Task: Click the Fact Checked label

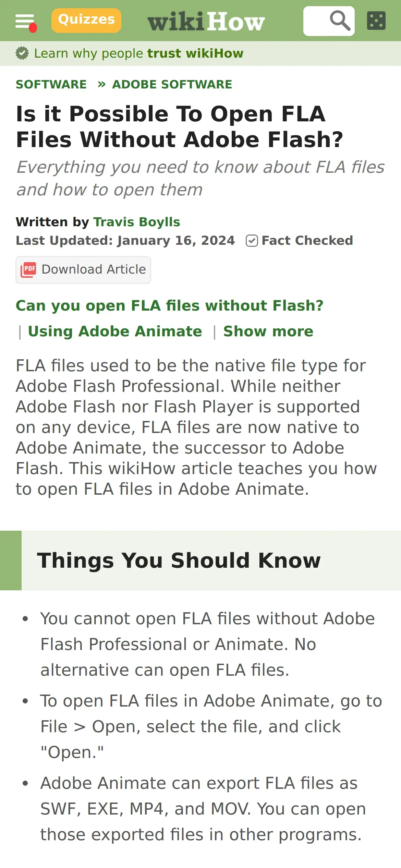Action: point(307,241)
